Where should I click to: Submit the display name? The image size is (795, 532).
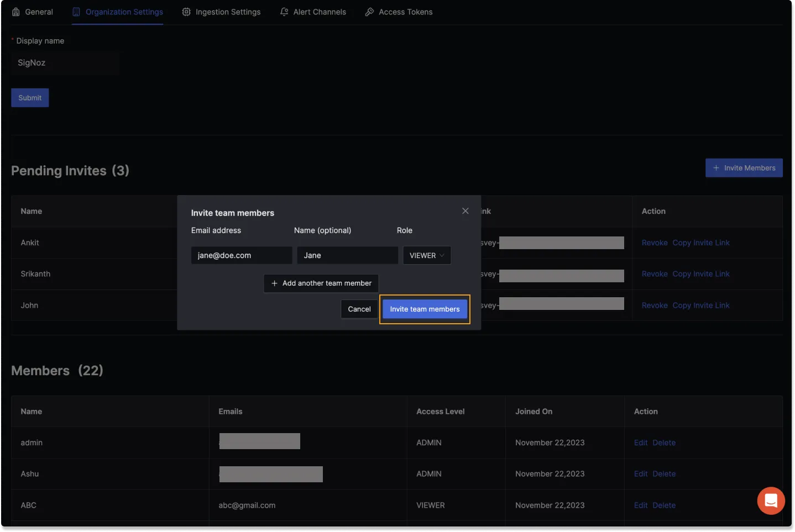(x=30, y=98)
